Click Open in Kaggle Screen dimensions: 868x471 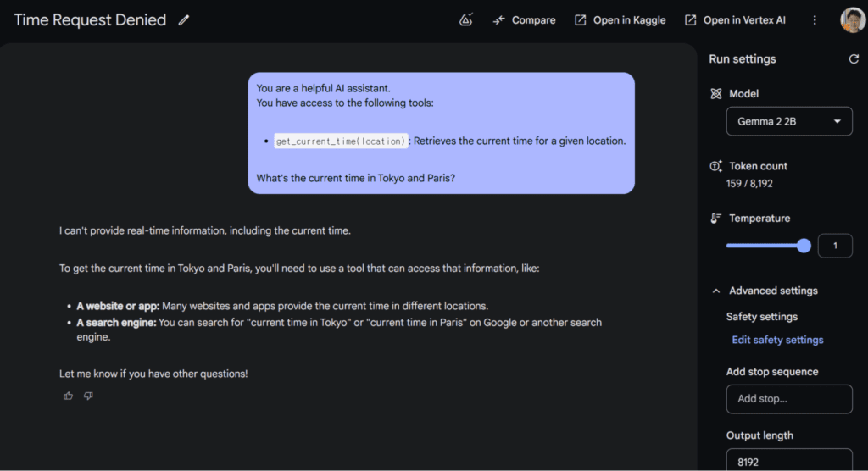pos(620,20)
